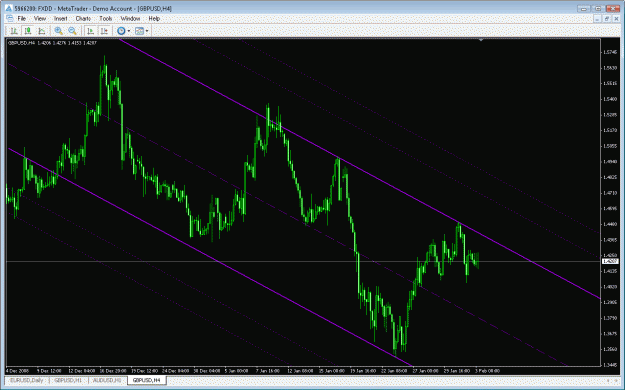625x390 pixels.
Task: Select the candlesticks chart type icon
Action: point(28,31)
